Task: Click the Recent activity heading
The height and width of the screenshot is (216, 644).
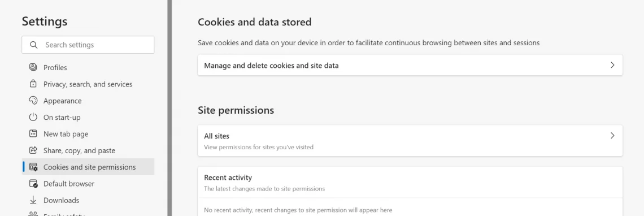Action: [x=228, y=178]
